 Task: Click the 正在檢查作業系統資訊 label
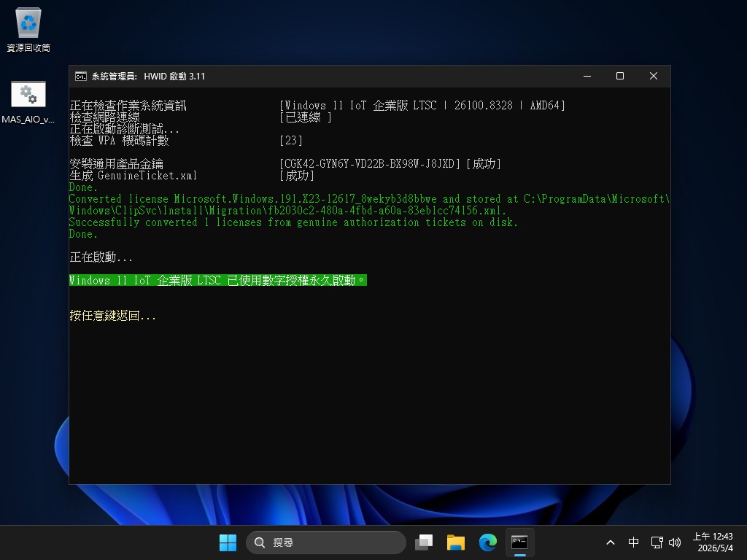click(128, 105)
